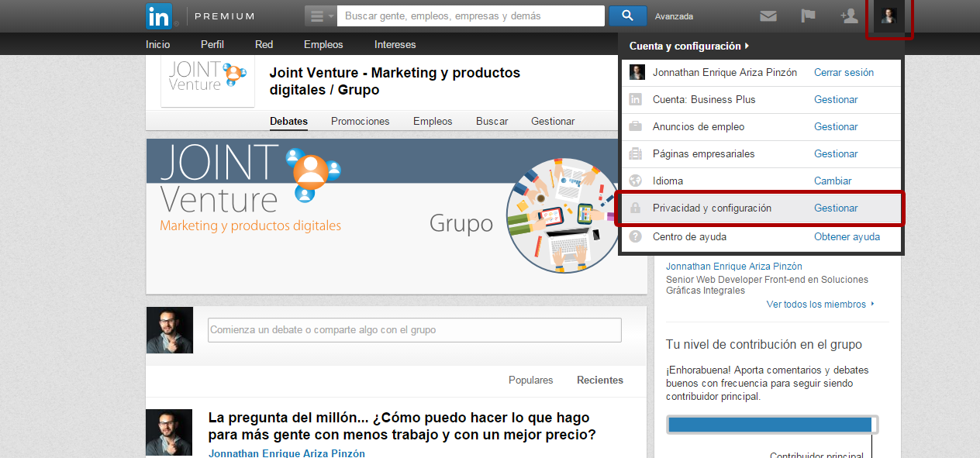
Task: Focus the Comienza un debate input
Action: (x=415, y=330)
